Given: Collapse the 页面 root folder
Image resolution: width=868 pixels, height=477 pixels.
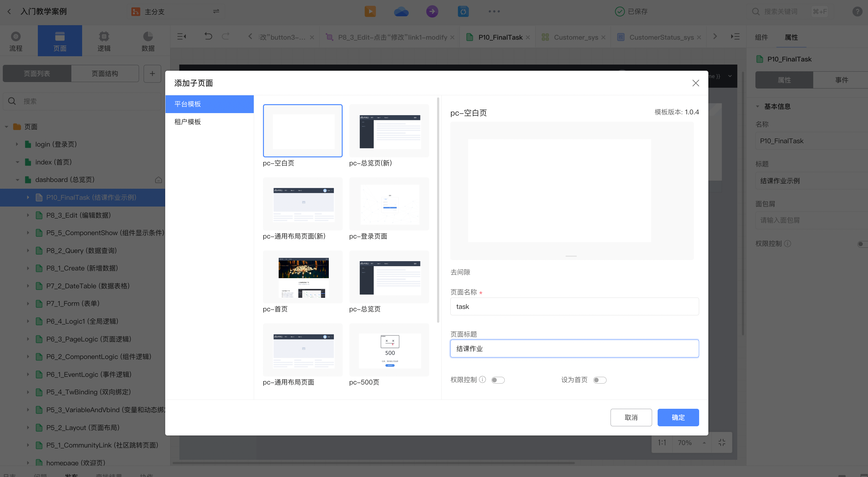Looking at the screenshot, I should [x=6, y=127].
